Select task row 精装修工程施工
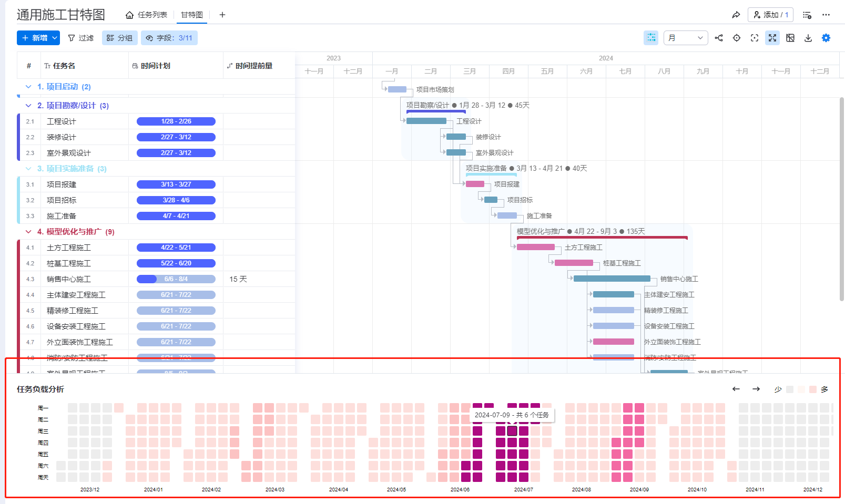Image resolution: width=845 pixels, height=504 pixels. coord(156,311)
